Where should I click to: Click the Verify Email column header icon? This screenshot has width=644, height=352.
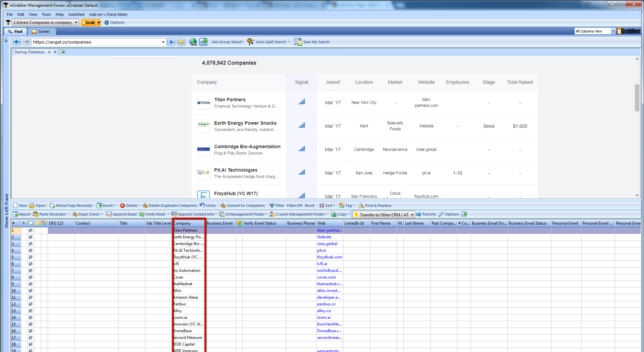click(x=239, y=223)
